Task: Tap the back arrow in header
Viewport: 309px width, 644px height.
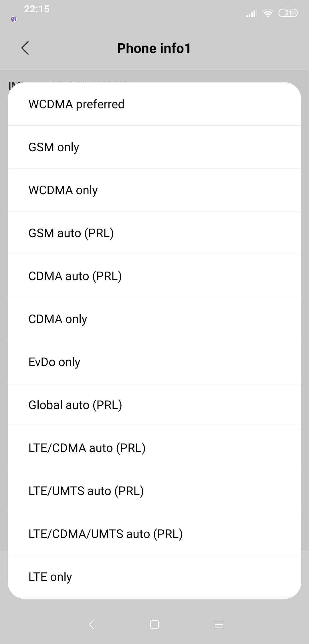Action: (x=25, y=48)
